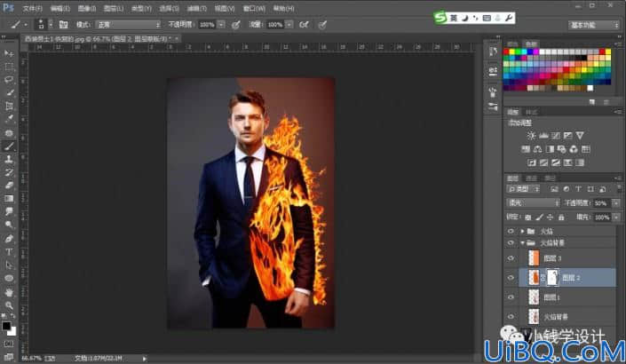The width and height of the screenshot is (626, 364).
Task: Click the layer opacity 50% field
Action: pos(601,203)
